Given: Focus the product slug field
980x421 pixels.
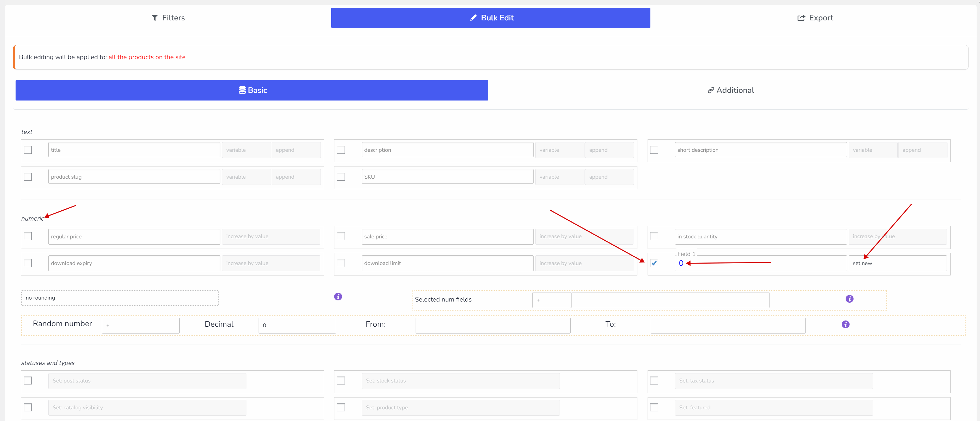Looking at the screenshot, I should click(134, 177).
